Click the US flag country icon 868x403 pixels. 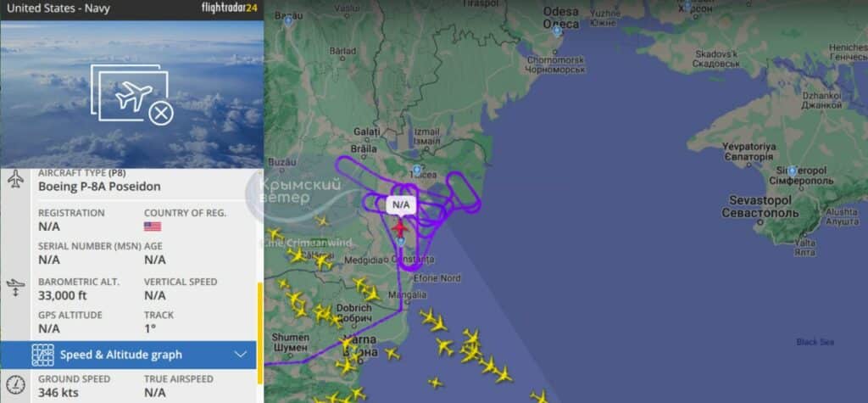[153, 227]
